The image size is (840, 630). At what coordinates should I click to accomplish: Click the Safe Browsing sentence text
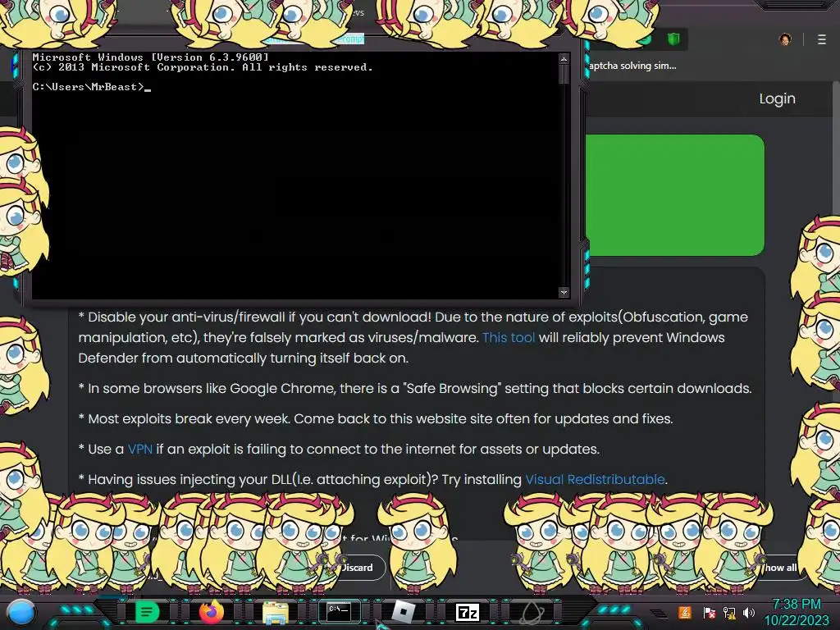click(415, 388)
